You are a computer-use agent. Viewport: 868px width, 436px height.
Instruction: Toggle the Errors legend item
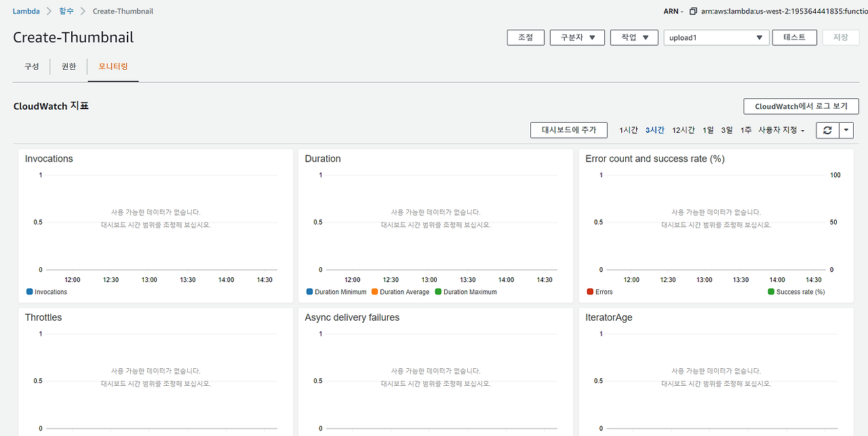599,292
